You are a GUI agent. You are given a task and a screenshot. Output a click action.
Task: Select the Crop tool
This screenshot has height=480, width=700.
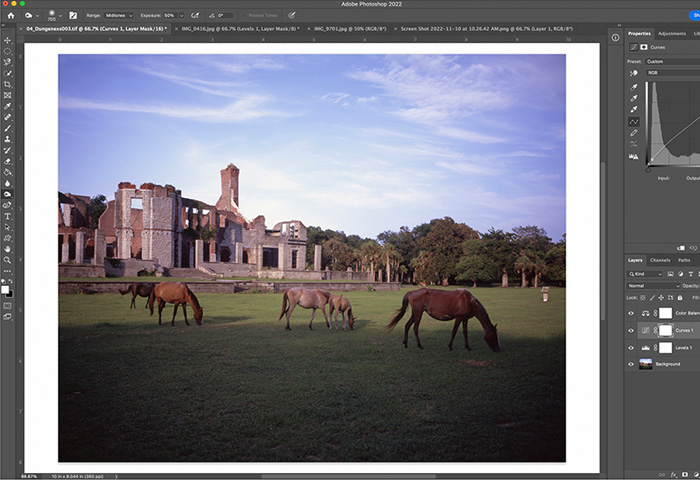point(8,84)
